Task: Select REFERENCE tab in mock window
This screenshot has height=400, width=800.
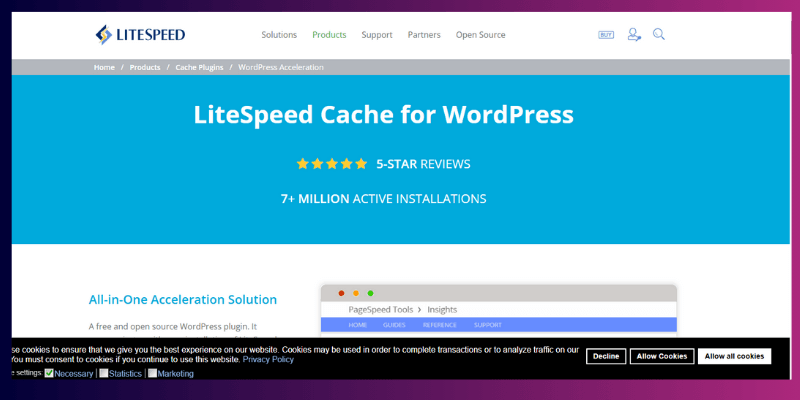Action: [440, 325]
